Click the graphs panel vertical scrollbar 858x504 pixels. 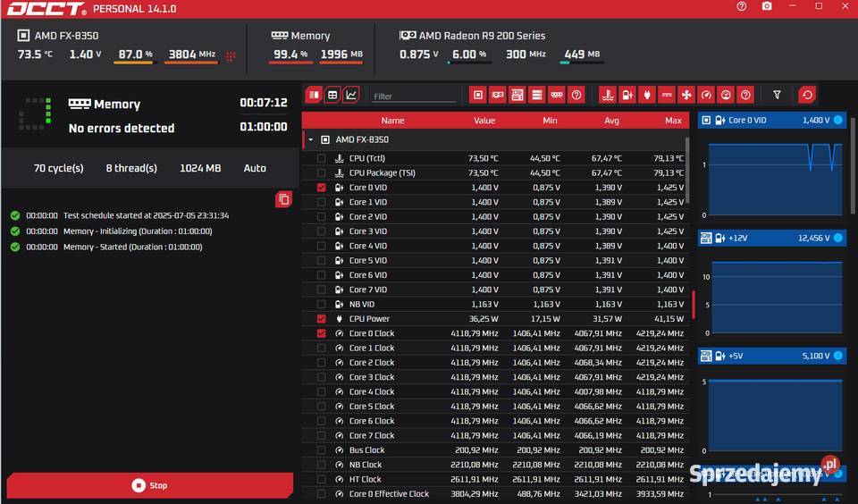(x=853, y=164)
